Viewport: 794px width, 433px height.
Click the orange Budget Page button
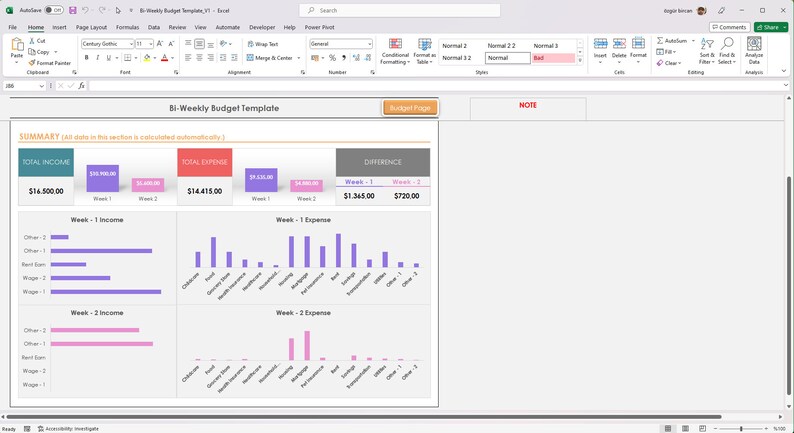[410, 108]
